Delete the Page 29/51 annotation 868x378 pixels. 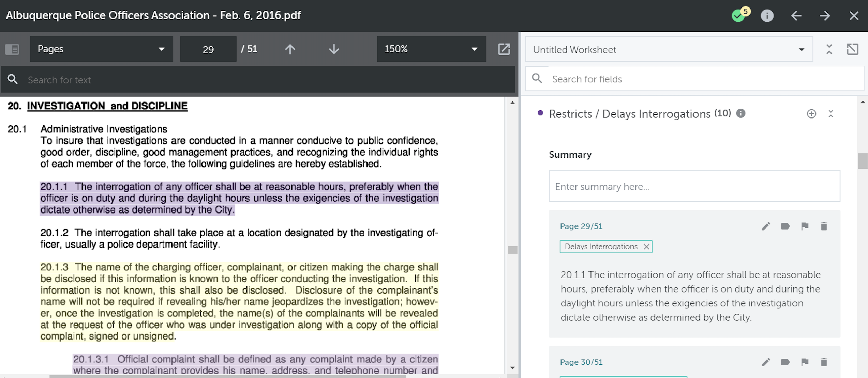tap(824, 226)
